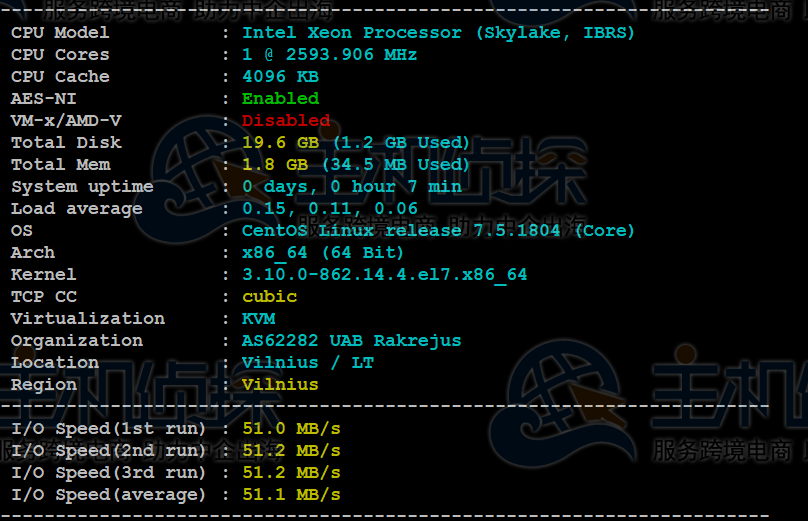Select the Organization AS62282 UAB Rakrejus text
808x521 pixels.
[351, 341]
